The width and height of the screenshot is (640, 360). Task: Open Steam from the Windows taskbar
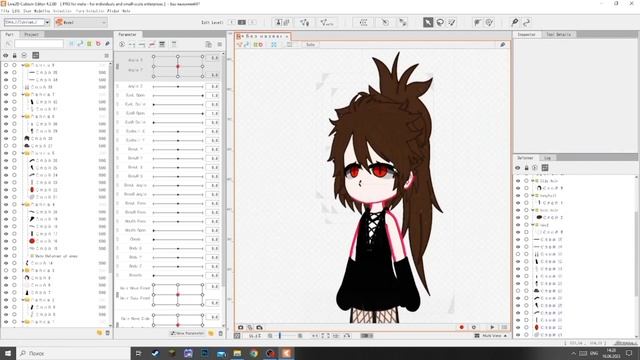[x=155, y=353]
